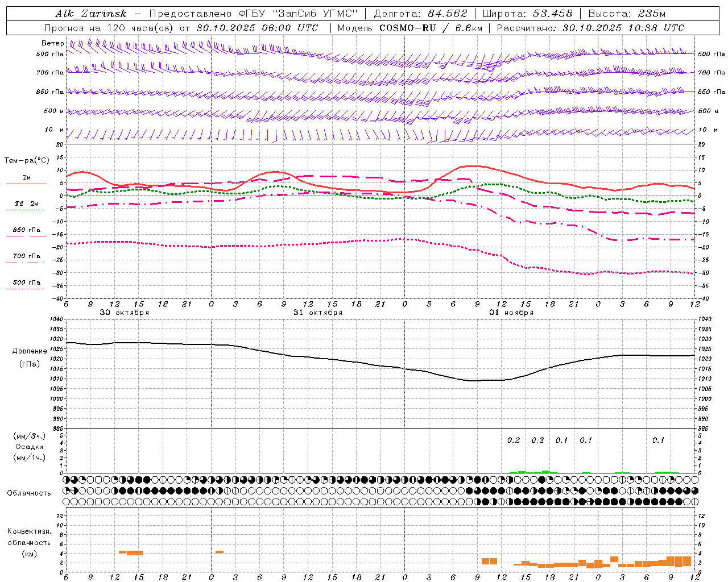The image size is (728, 582).
Task: Click the latitude value "Широта: 53.458"
Action: (527, 14)
